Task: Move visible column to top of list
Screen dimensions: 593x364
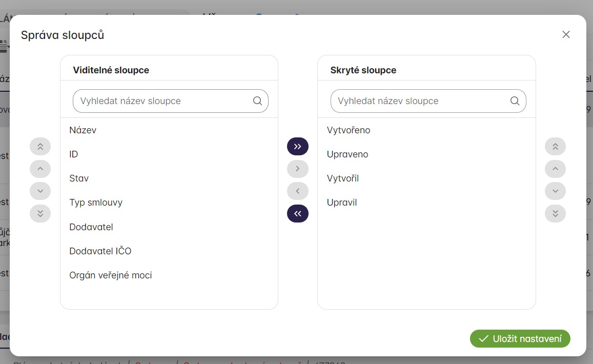Action: click(x=40, y=147)
